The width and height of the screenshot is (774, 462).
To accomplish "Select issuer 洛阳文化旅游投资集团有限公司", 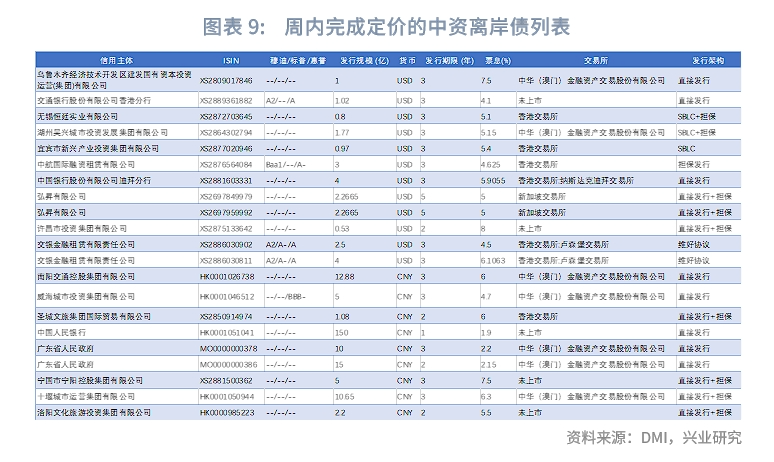I will [94, 413].
